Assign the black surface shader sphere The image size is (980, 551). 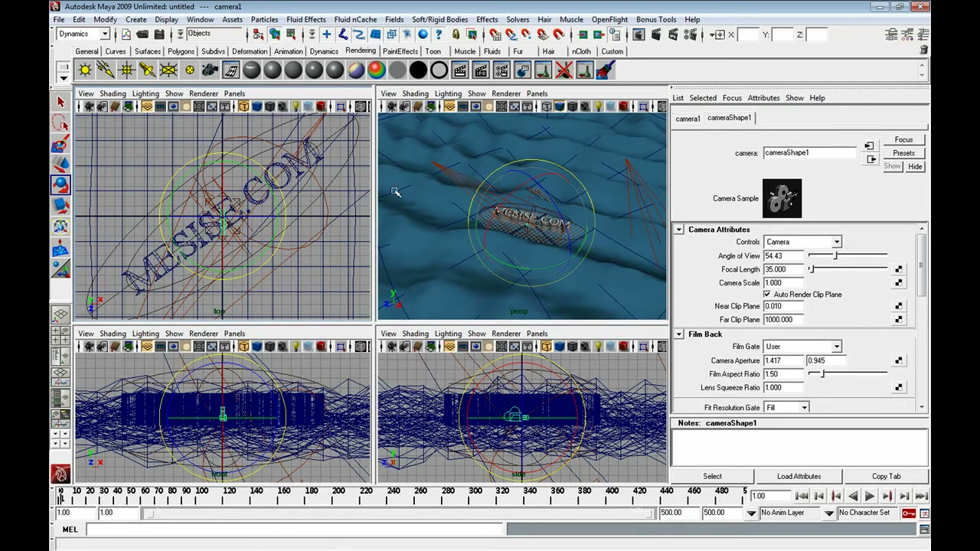[418, 70]
